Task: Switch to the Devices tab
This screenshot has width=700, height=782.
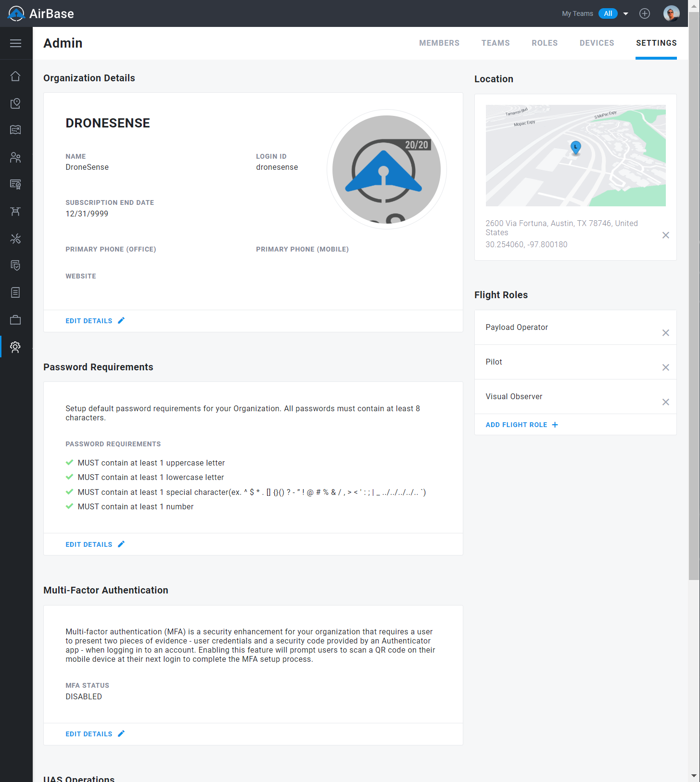Action: point(597,43)
